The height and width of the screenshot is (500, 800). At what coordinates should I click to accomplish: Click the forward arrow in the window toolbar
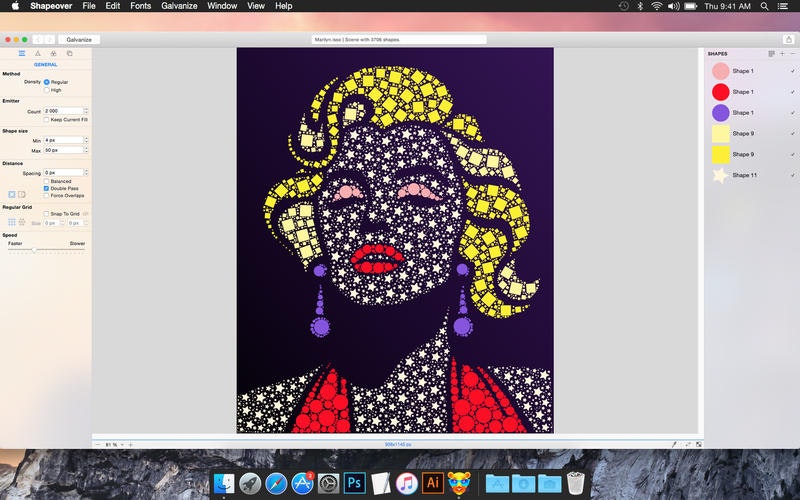tap(49, 39)
